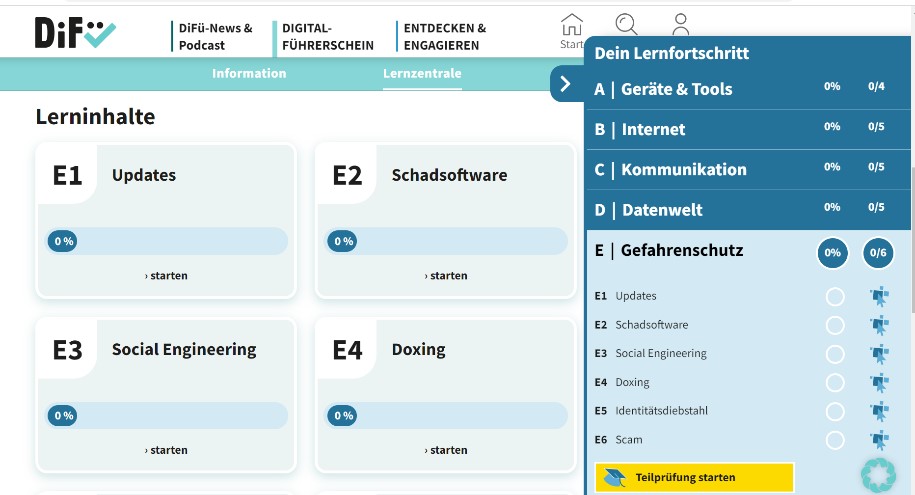
Task: Toggle the status circle for E5 Identitätsdiebstahl
Action: [x=835, y=411]
